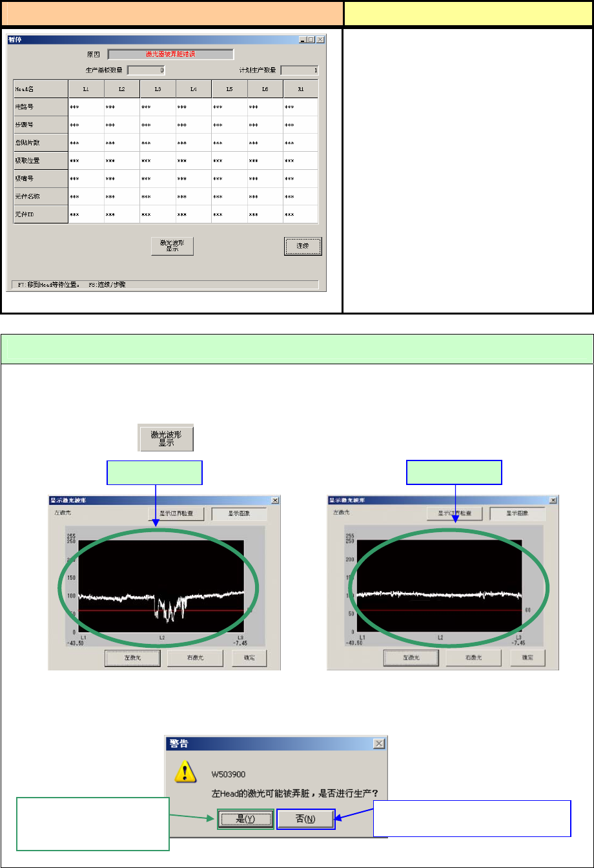
Task: Click 右激光 button in the dipping-waveform dialog
Action: pos(195,658)
